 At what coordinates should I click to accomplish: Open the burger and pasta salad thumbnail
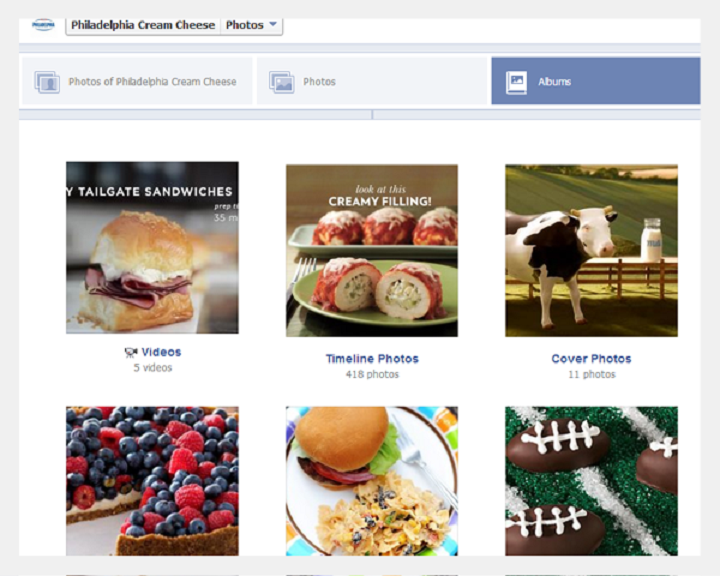click(x=372, y=481)
